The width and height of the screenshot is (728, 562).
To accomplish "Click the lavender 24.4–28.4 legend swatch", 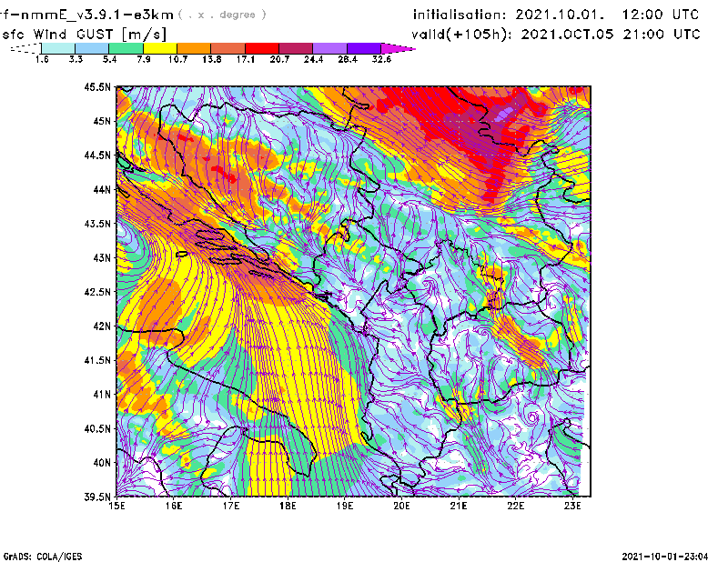I will (x=330, y=48).
